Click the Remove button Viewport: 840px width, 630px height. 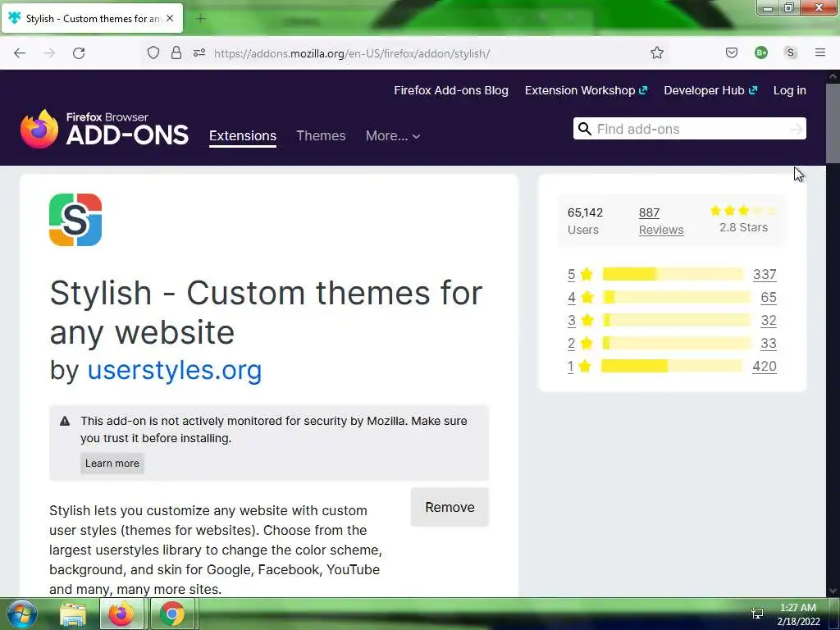pyautogui.click(x=450, y=507)
